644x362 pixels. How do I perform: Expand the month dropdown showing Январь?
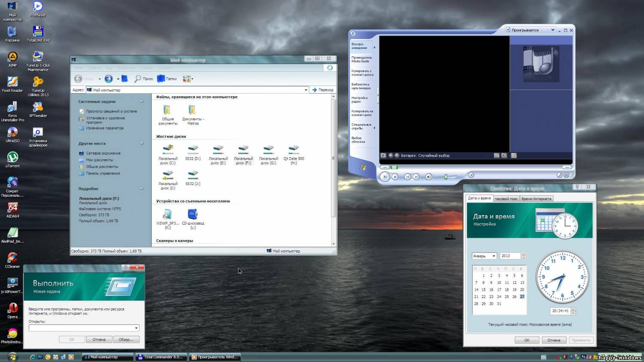[x=494, y=256]
